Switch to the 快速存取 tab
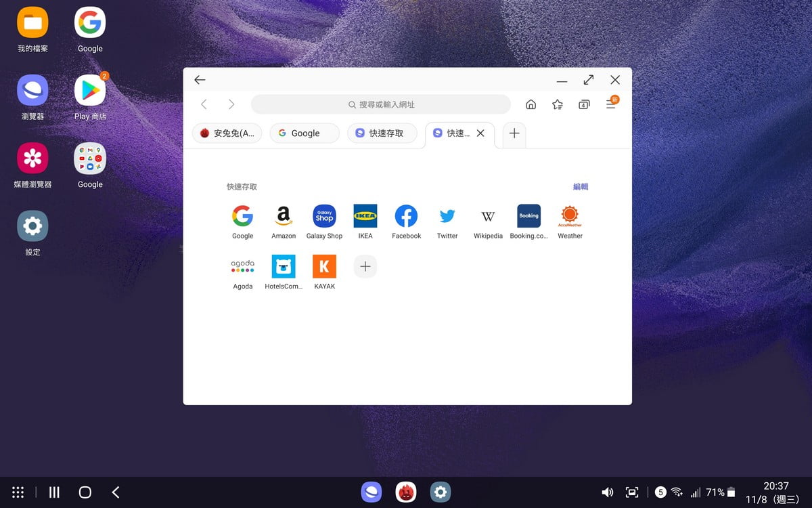812x508 pixels. coord(382,133)
